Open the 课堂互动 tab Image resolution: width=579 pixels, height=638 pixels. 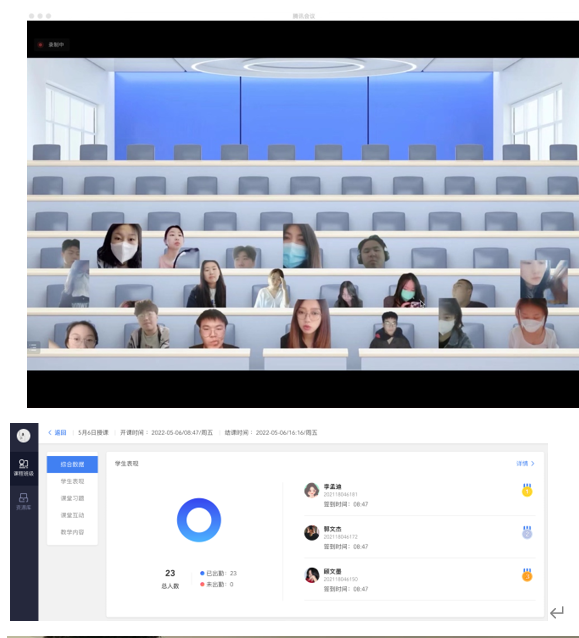(x=72, y=515)
